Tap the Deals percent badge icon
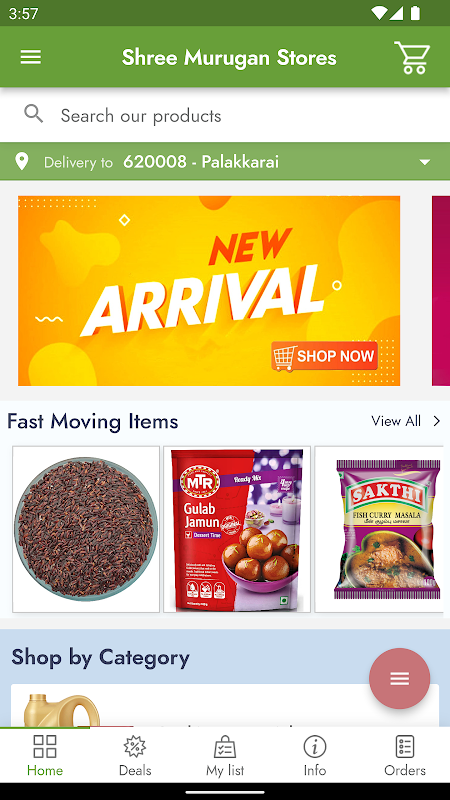Viewport: 450px width, 800px height. pyautogui.click(x=135, y=747)
